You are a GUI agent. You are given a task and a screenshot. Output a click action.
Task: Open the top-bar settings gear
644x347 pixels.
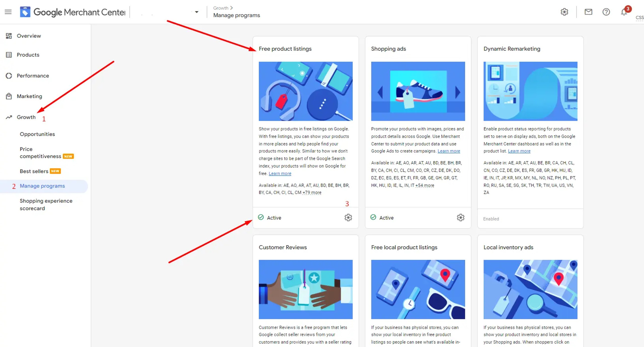tap(564, 12)
